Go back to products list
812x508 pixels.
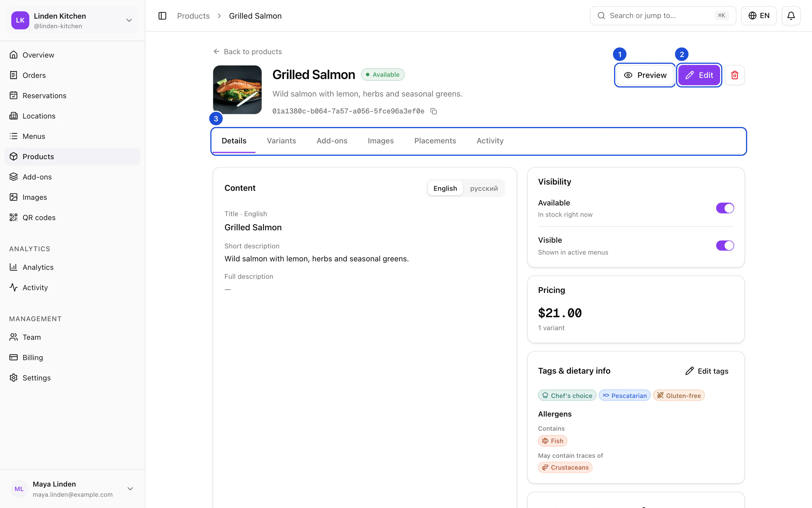click(x=248, y=51)
